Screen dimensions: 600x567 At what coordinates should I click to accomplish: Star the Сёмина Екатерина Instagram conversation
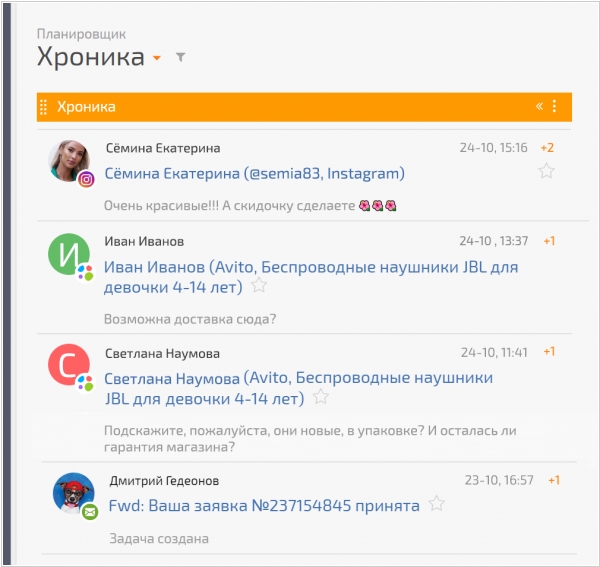[x=546, y=171]
